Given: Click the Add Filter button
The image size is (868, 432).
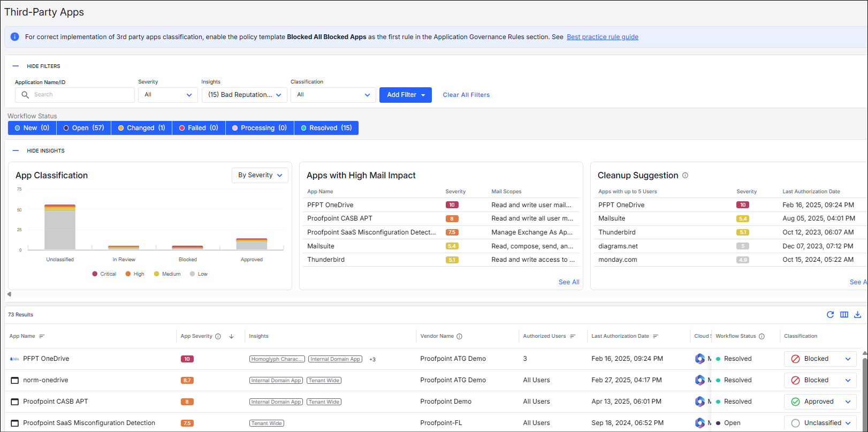Looking at the screenshot, I should click(x=405, y=95).
